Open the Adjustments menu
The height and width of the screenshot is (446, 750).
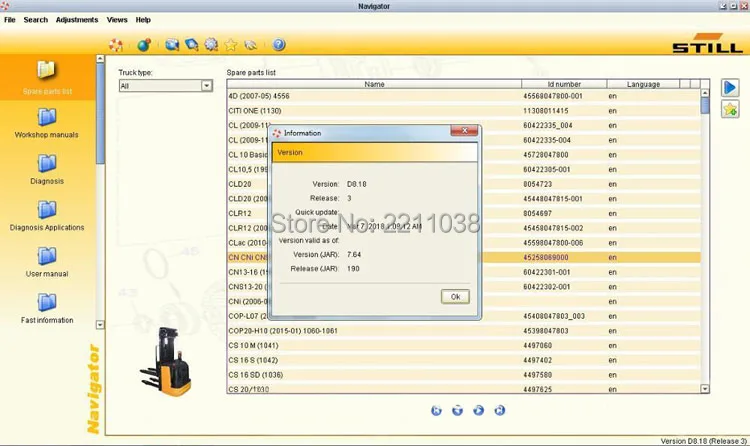[x=77, y=20]
